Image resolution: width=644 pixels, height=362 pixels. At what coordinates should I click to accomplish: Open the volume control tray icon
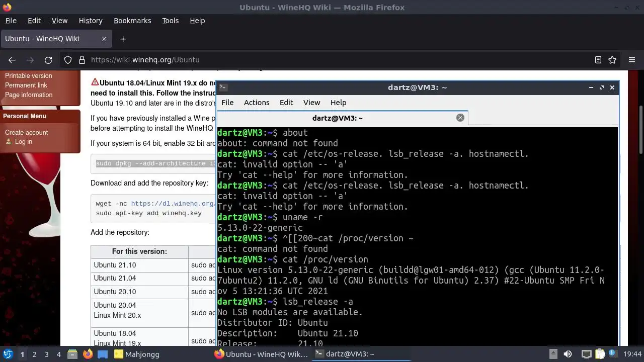[x=568, y=354]
